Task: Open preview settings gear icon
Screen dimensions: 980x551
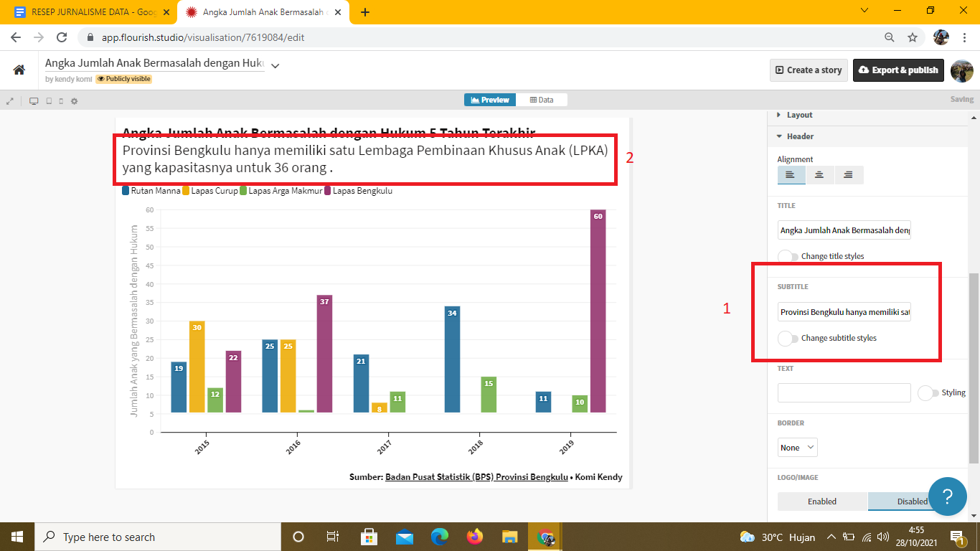Action: [x=74, y=101]
